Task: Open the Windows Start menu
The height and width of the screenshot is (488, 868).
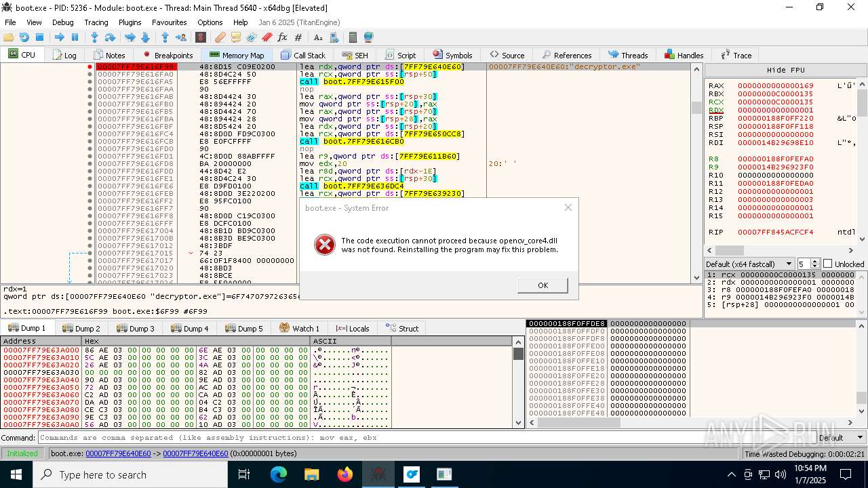Action: point(16,474)
